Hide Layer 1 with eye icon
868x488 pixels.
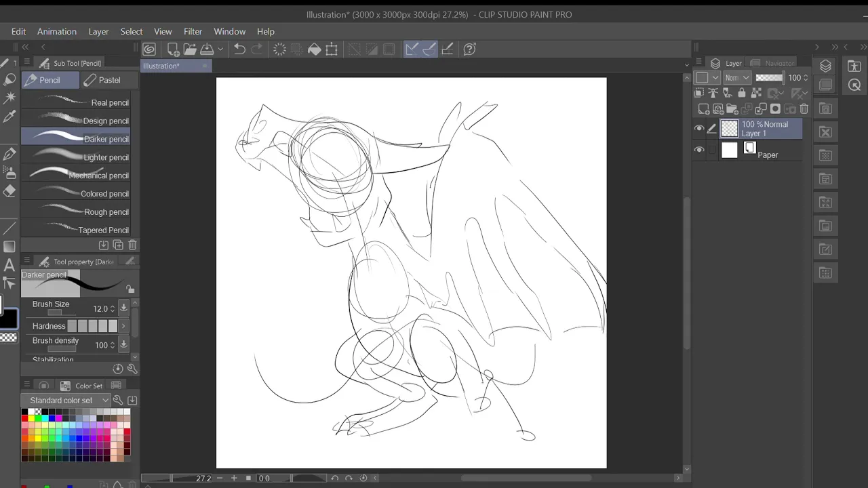699,129
